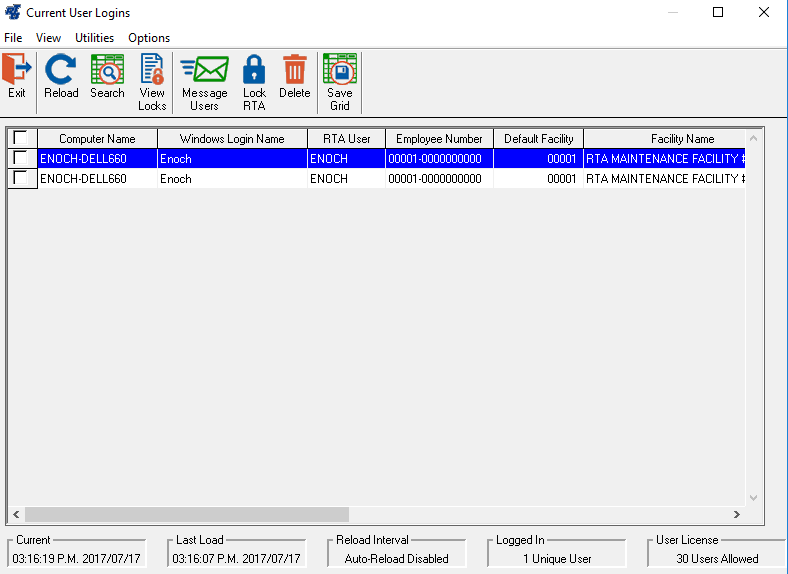The width and height of the screenshot is (788, 574).
Task: Click the horizontal scrollbar right arrow
Action: click(x=736, y=514)
